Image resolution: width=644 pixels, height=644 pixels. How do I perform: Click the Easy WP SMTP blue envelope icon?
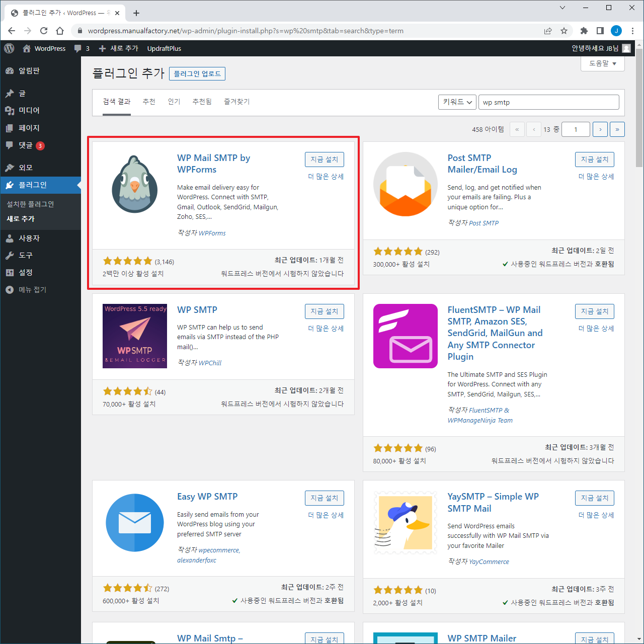(x=135, y=523)
